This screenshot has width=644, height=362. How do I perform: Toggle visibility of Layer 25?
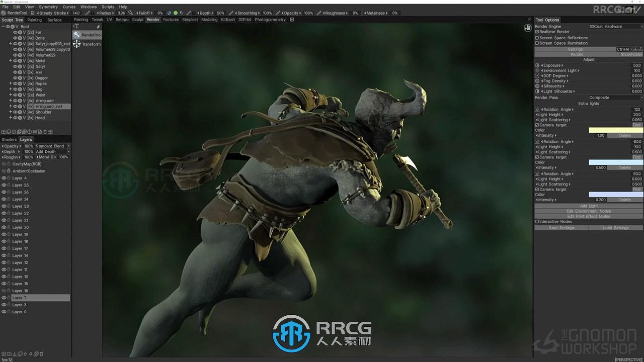[x=4, y=185]
